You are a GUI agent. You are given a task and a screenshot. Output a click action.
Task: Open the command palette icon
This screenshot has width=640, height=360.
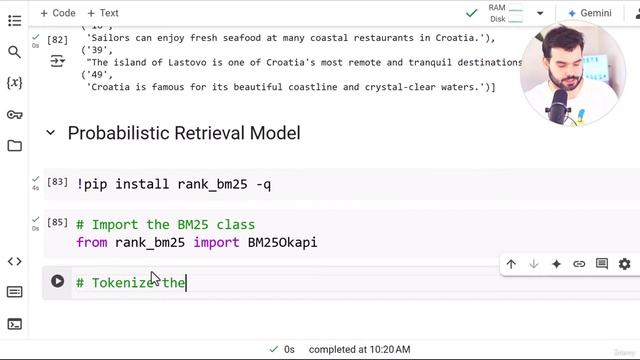pos(15,292)
